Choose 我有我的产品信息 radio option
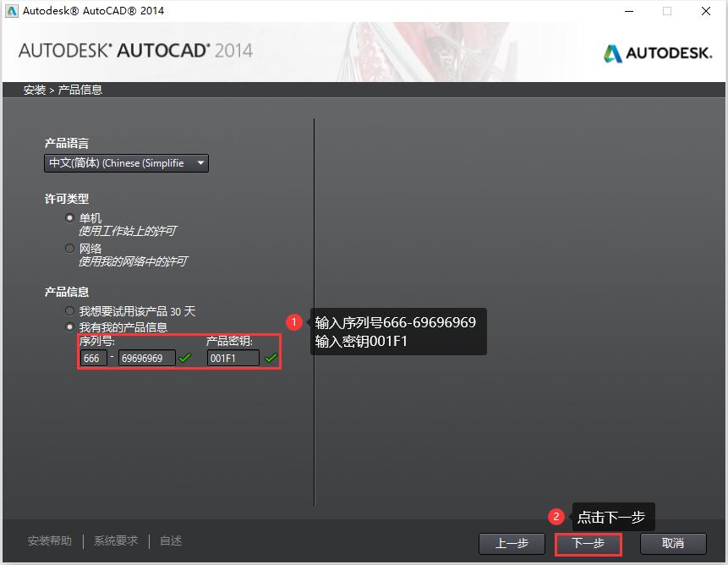 pyautogui.click(x=69, y=327)
